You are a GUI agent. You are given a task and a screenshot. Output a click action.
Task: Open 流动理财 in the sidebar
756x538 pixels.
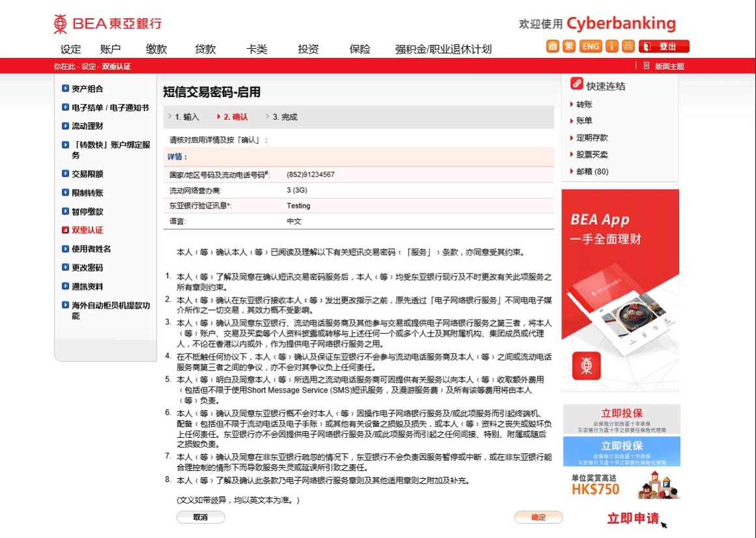87,126
